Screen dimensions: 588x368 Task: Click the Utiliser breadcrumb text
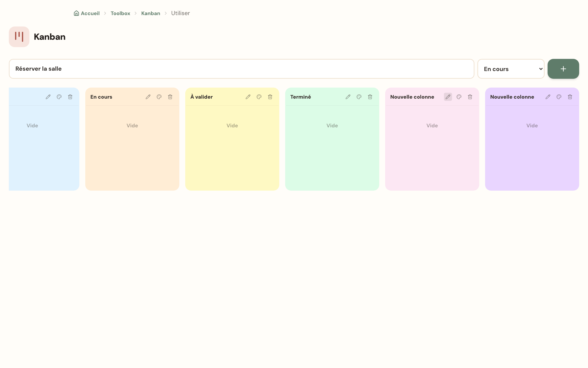pos(180,13)
